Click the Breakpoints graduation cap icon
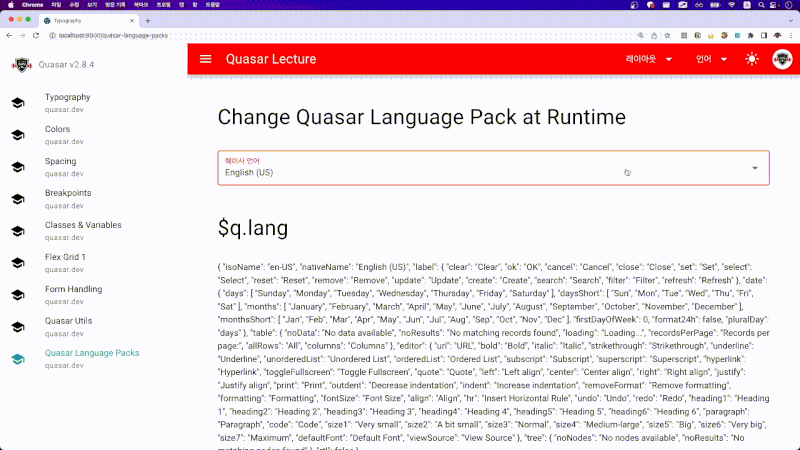The height and width of the screenshot is (450, 800). tap(18, 199)
